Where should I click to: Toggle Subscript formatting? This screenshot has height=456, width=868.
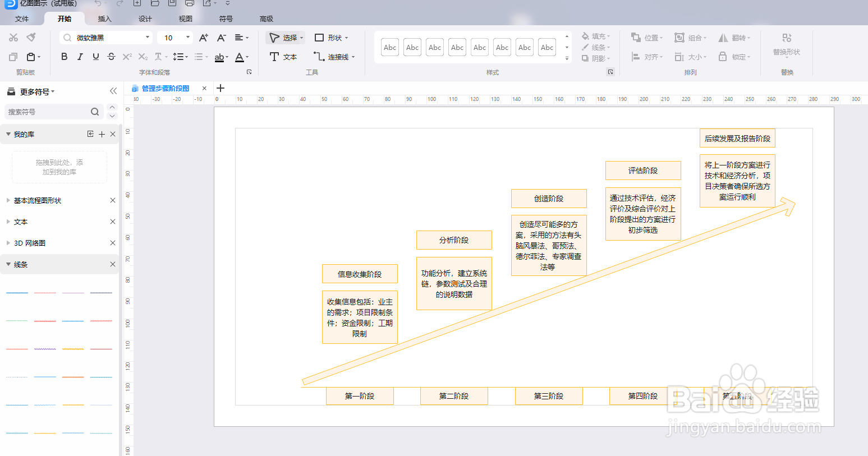143,57
